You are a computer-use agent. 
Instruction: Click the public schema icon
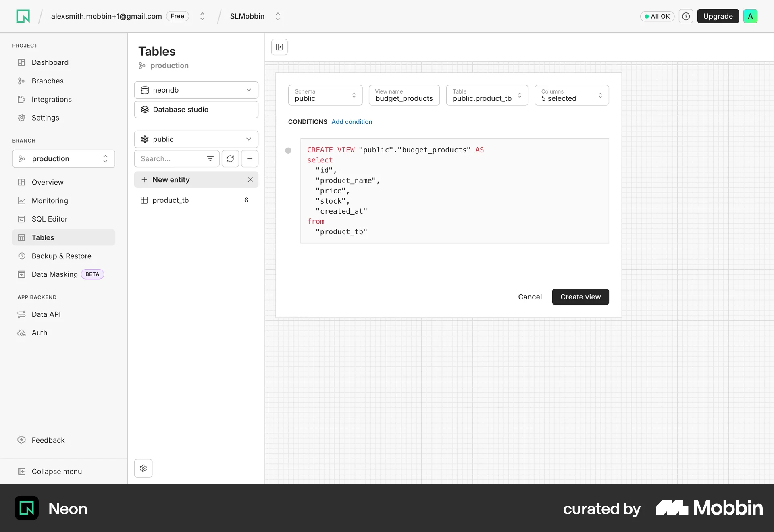pos(145,139)
